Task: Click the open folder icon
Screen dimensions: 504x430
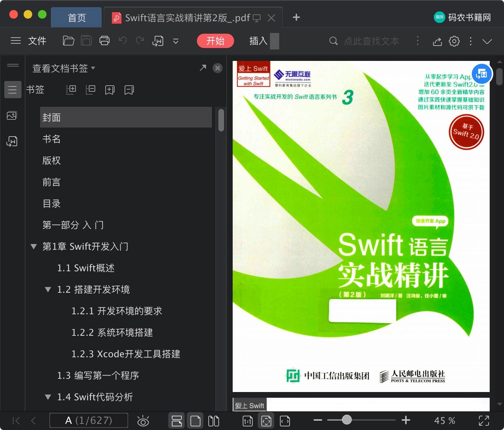Action: 68,41
